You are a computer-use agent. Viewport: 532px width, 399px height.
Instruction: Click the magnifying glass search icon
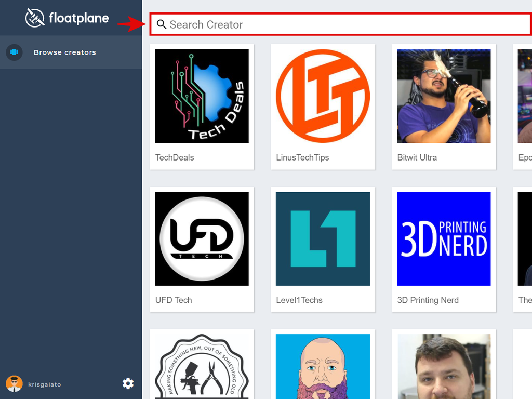(x=161, y=24)
